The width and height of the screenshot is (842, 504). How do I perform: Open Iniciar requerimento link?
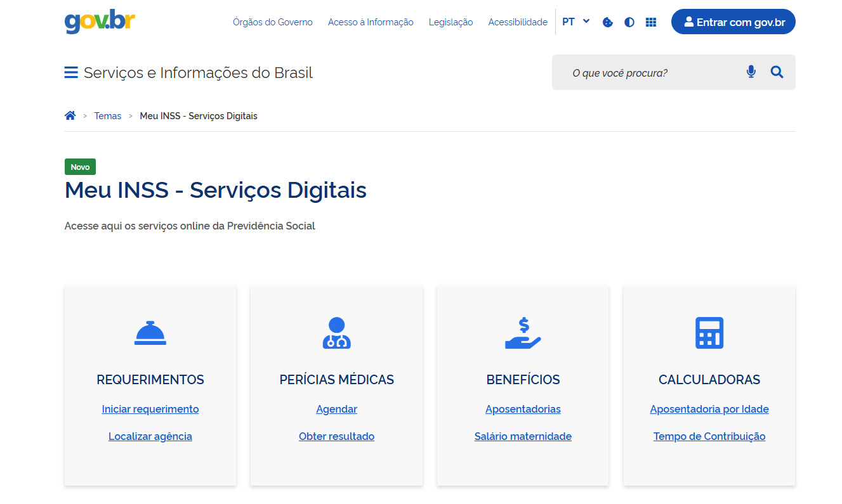coord(150,410)
